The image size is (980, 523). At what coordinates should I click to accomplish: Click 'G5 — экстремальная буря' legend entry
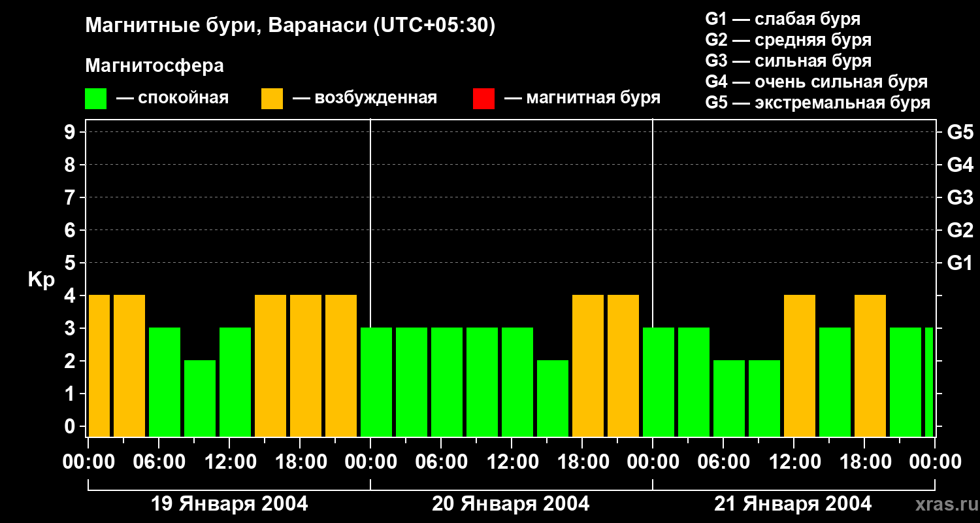click(817, 103)
